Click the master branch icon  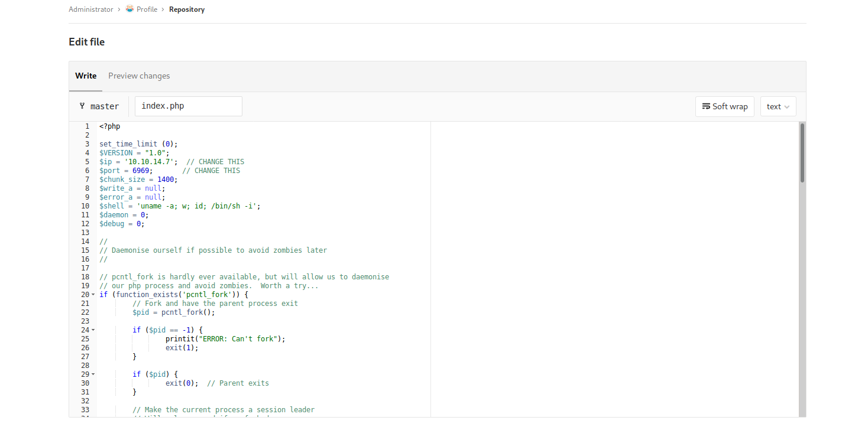82,106
